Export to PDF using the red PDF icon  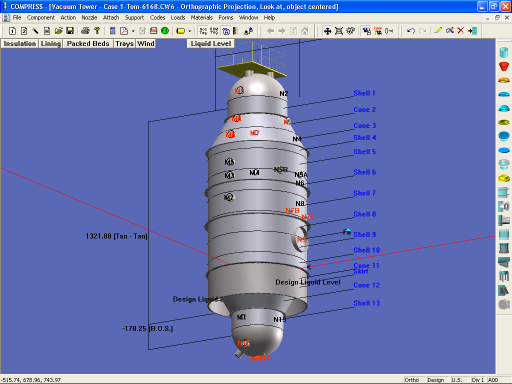(x=124, y=31)
